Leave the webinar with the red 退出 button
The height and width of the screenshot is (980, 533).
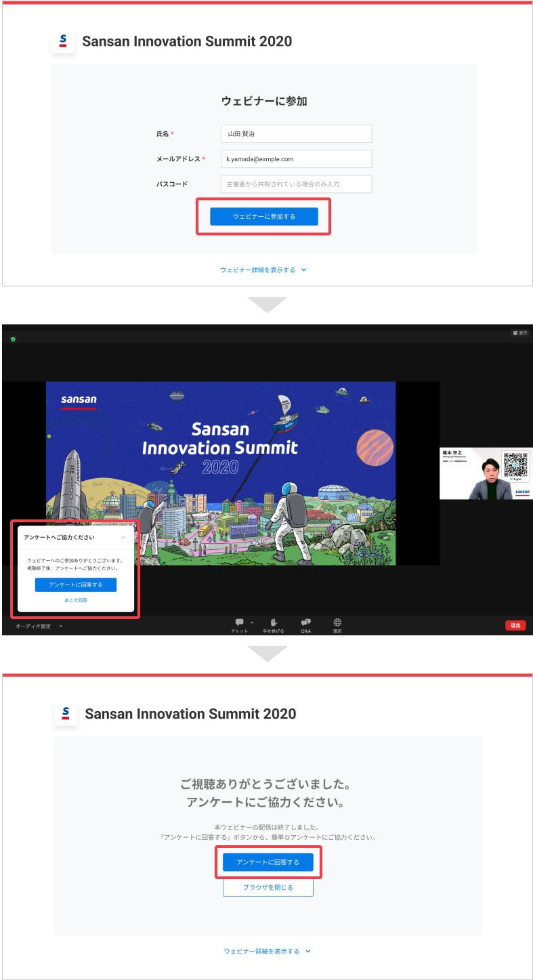(515, 625)
